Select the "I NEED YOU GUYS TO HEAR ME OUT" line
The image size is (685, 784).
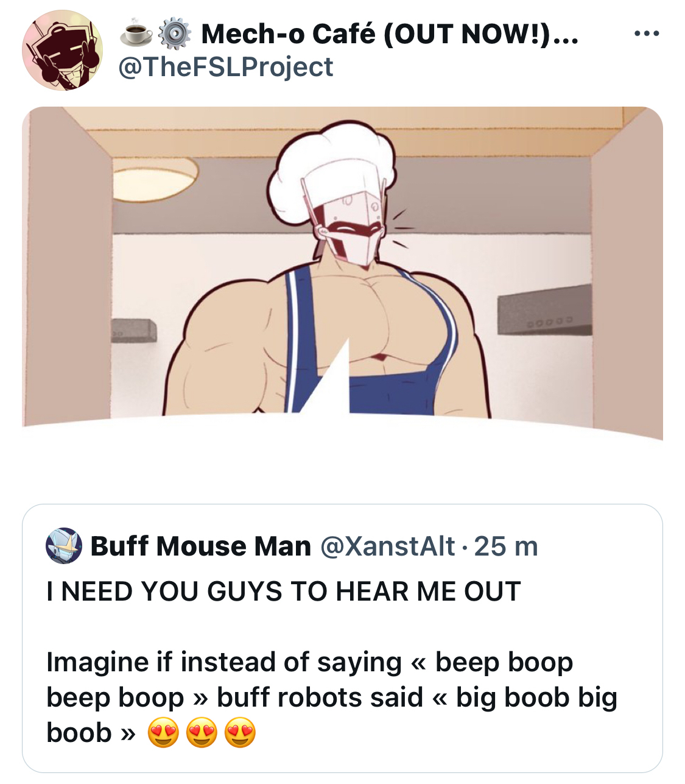(x=284, y=592)
